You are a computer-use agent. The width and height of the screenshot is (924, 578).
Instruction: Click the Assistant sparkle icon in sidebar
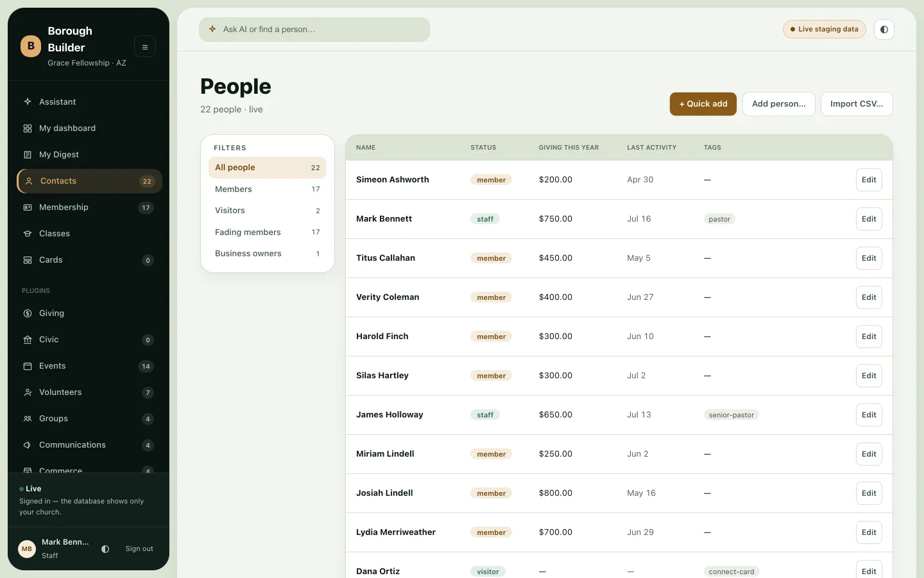28,101
